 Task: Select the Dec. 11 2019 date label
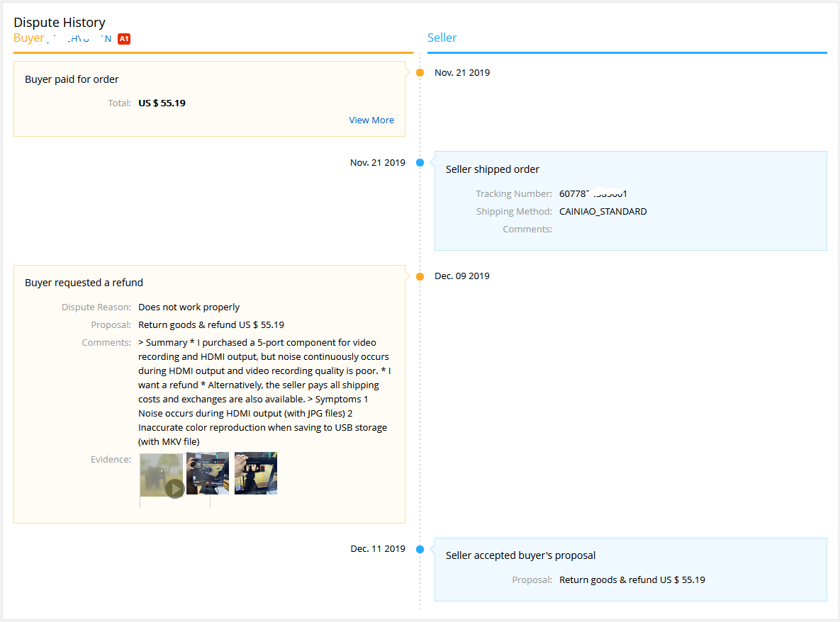378,548
